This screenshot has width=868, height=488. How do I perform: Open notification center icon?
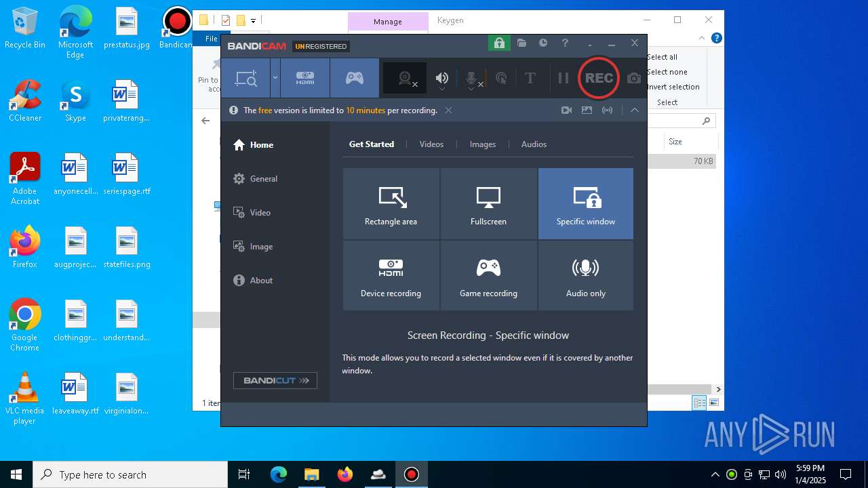pos(846,474)
